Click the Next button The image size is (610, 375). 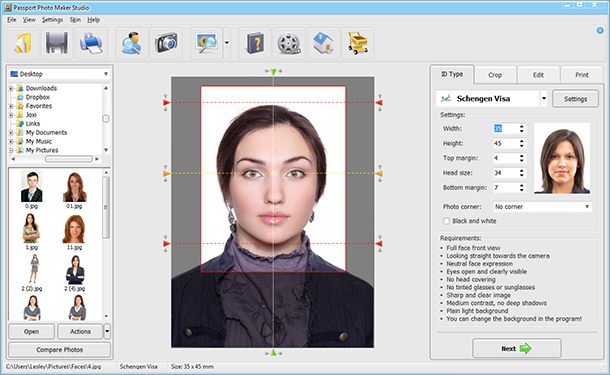click(517, 349)
